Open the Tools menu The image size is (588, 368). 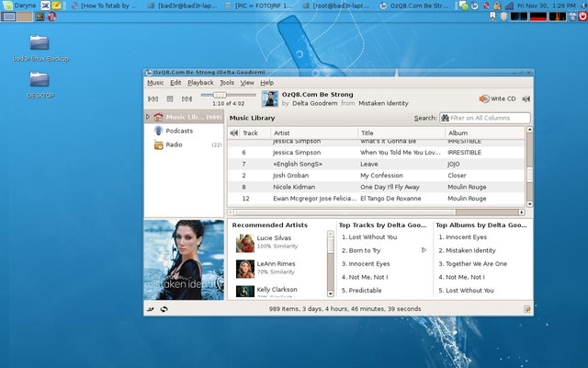click(x=227, y=83)
